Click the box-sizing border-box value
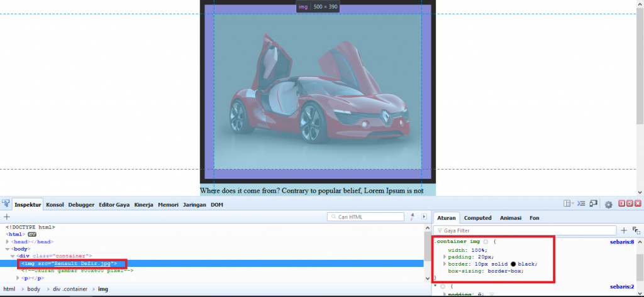Image resolution: width=644 pixels, height=297 pixels. click(506, 271)
